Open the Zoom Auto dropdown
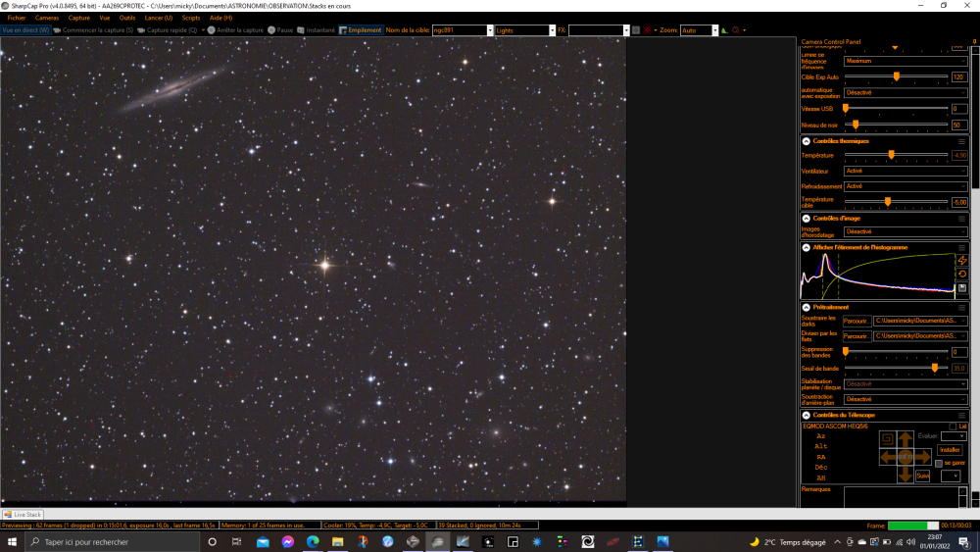The image size is (980, 552). click(x=700, y=30)
